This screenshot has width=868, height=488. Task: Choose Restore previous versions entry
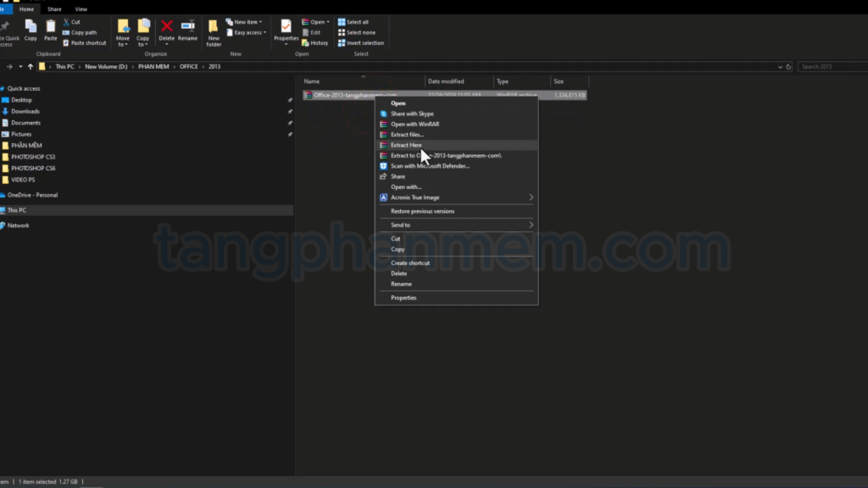point(456,211)
